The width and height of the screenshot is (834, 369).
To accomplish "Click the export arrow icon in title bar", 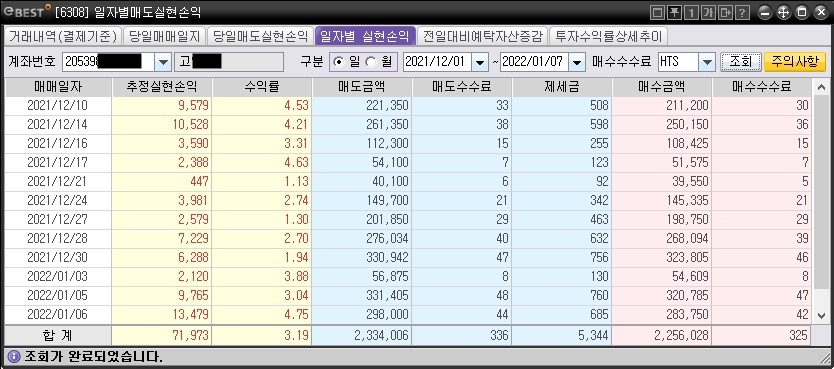I will click(x=725, y=13).
